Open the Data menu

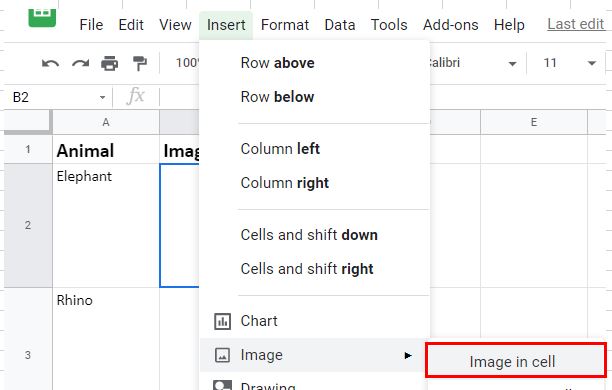click(x=340, y=25)
